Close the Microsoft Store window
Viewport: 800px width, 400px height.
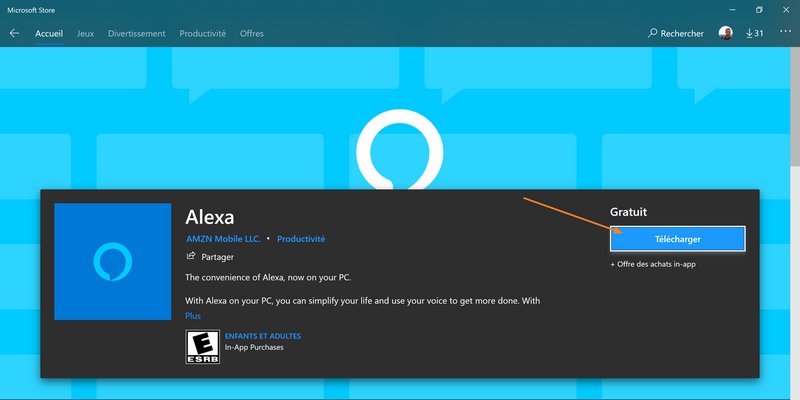pos(786,10)
